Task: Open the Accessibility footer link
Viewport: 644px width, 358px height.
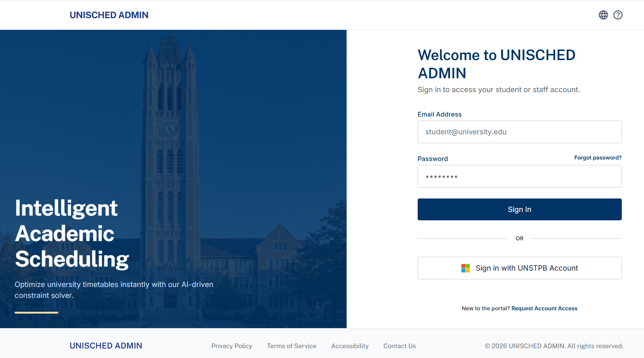Action: click(x=350, y=346)
